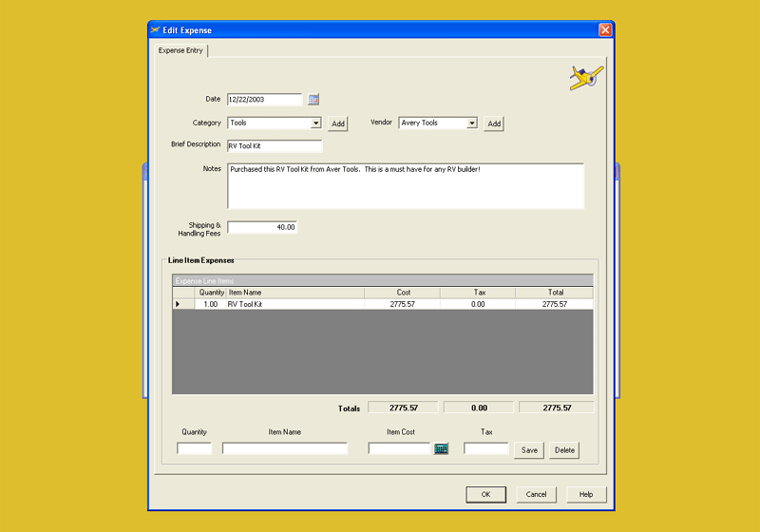This screenshot has width=760, height=532.
Task: Click the Quantity input box
Action: 194,449
